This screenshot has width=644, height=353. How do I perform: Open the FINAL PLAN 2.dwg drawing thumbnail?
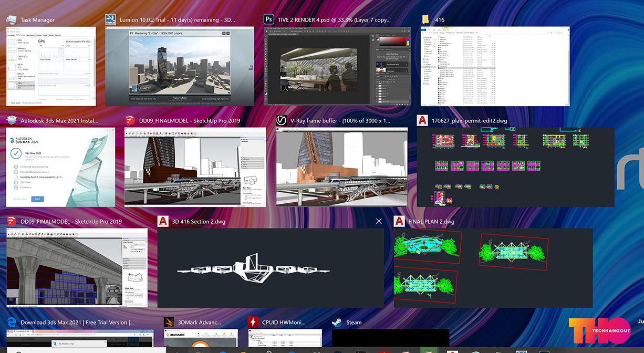[493, 268]
